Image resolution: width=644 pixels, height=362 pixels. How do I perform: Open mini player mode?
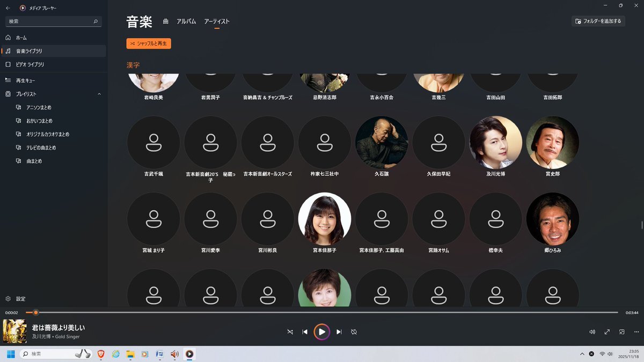click(x=622, y=332)
